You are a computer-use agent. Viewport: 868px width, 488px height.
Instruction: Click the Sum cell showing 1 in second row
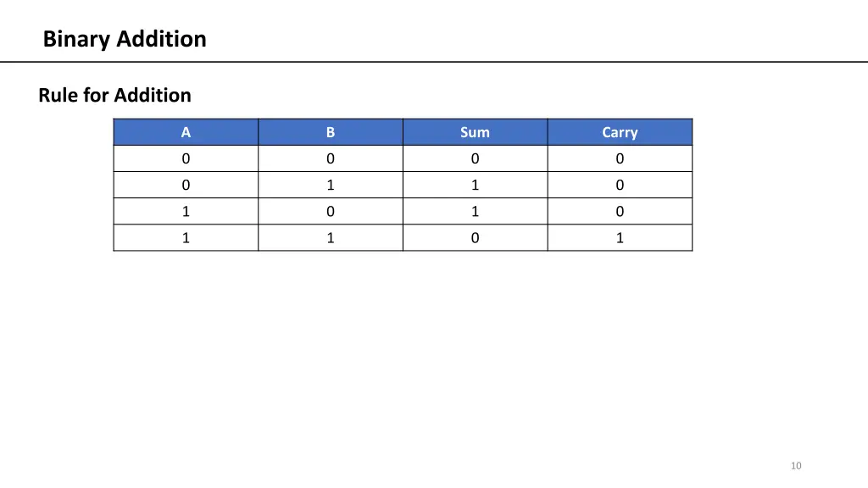coord(476,185)
